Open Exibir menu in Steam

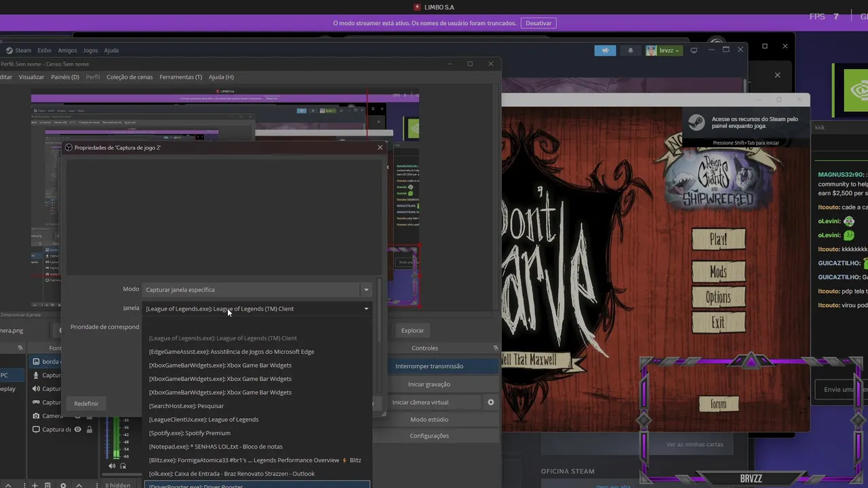click(x=44, y=50)
